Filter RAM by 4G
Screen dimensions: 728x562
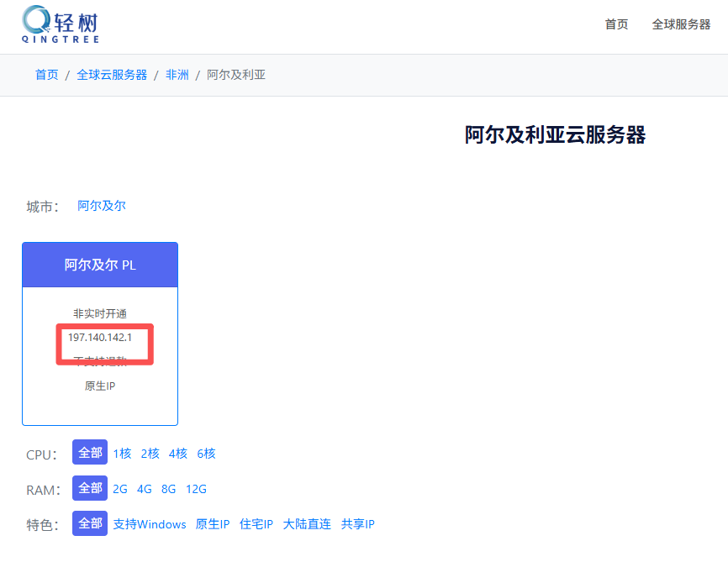(145, 489)
